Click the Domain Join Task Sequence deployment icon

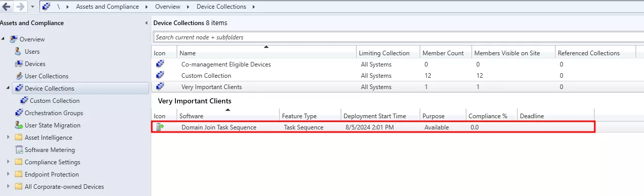coord(160,127)
